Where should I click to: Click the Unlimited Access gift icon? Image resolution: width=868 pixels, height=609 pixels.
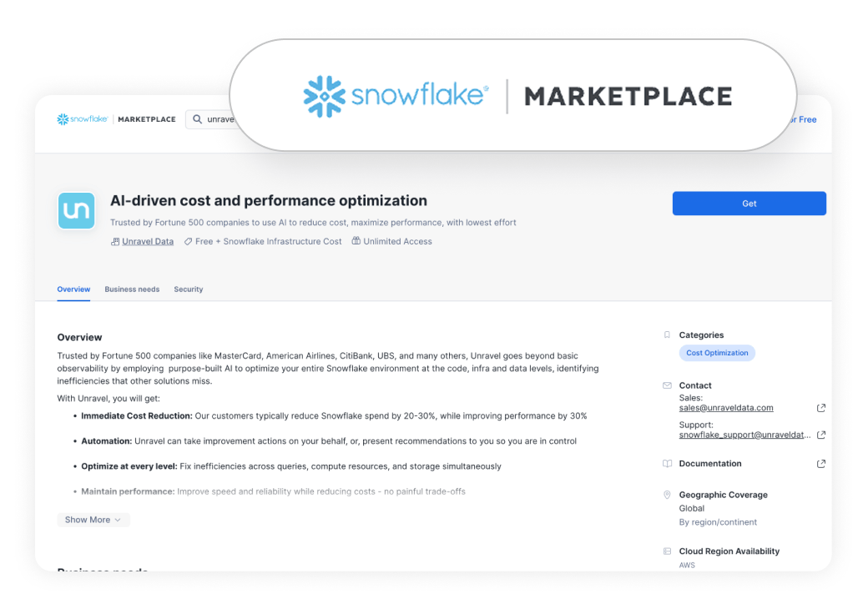point(356,241)
